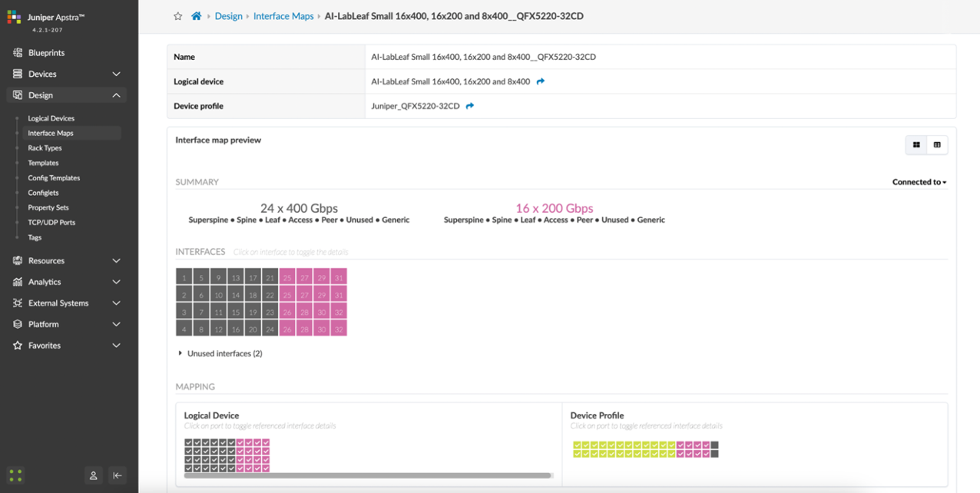Switch to grid view of interface map
This screenshot has height=493, width=980.
(x=916, y=145)
